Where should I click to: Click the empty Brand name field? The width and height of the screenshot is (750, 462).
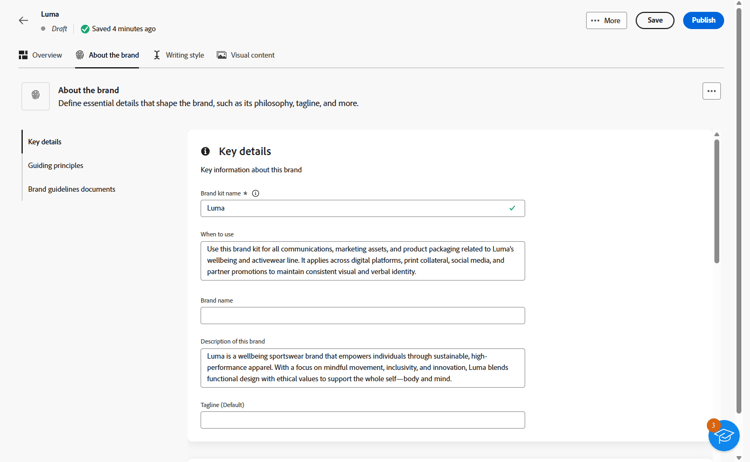pos(362,315)
